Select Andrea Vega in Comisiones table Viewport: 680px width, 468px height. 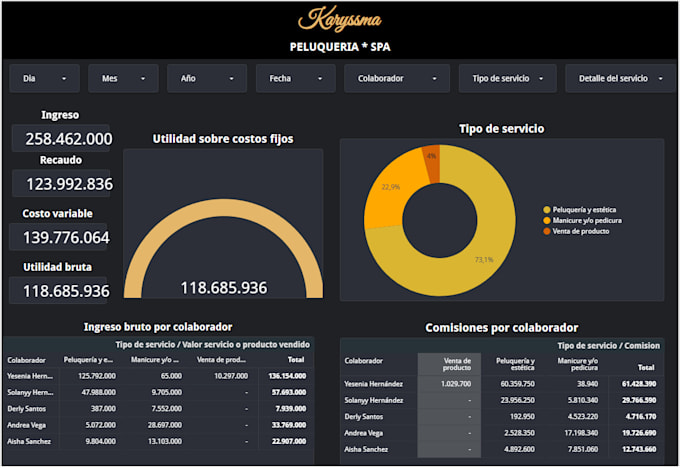[363, 433]
